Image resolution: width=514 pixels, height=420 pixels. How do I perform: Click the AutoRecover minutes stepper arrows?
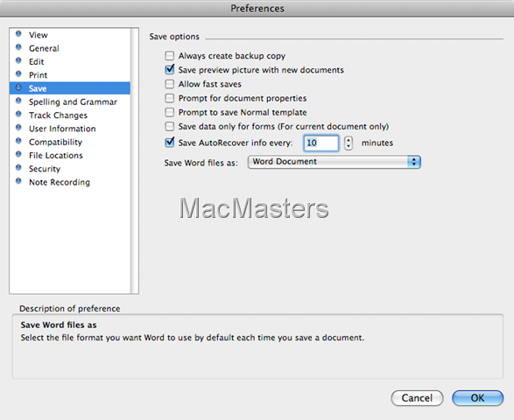(349, 143)
